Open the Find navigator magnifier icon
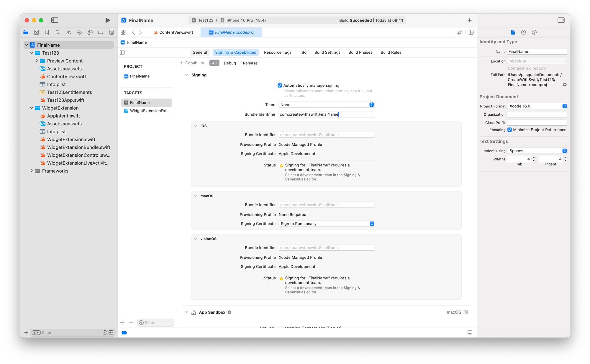Viewport: 590px width, 364px height. tap(58, 32)
